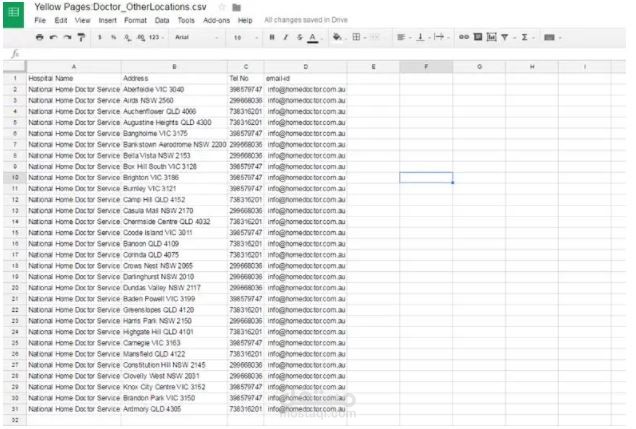Move document using the folder icon
Screen dimensions: 636x429
[x=236, y=7]
